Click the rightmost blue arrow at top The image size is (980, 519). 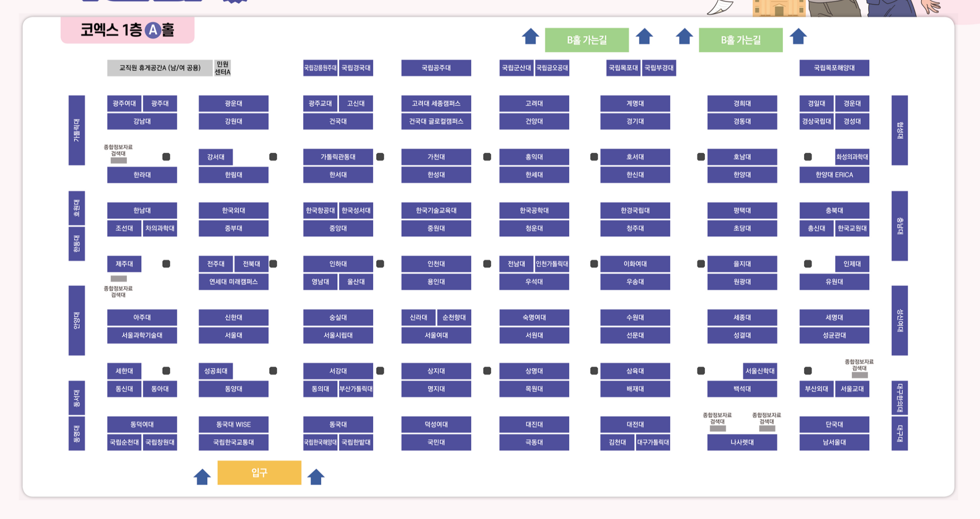click(x=798, y=37)
